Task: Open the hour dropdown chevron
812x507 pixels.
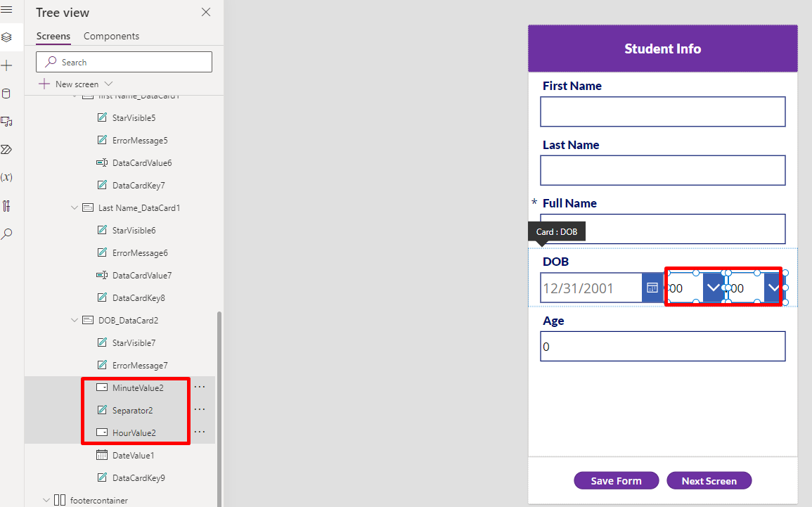Action: coord(713,288)
